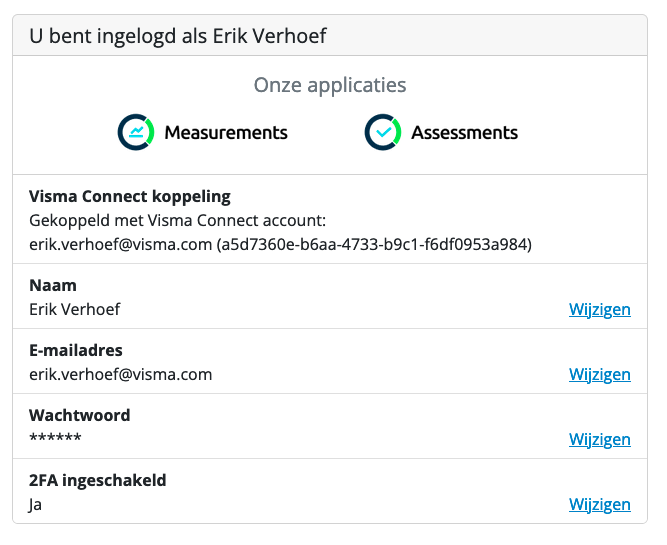Image resolution: width=667 pixels, height=545 pixels.
Task: Click the Measurements application label
Action: click(226, 133)
